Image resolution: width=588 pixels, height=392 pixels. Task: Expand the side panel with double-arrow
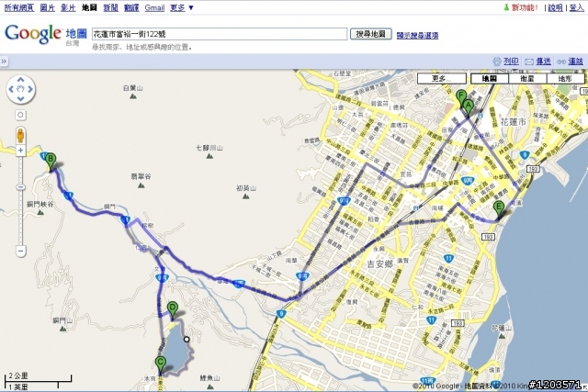4,62
